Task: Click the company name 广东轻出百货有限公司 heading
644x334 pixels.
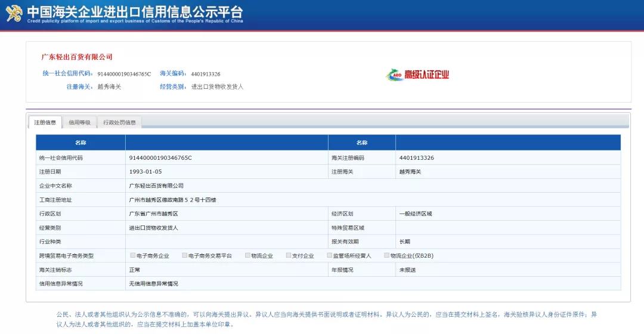Action: click(x=77, y=57)
